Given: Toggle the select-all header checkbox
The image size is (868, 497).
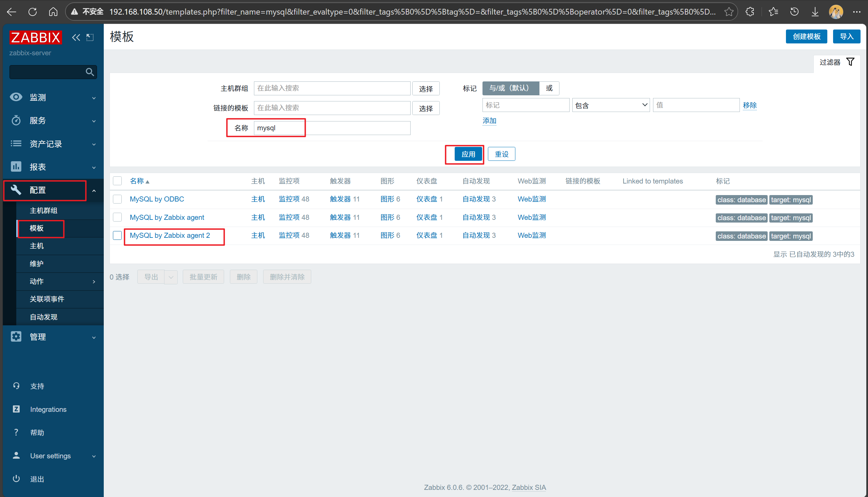Looking at the screenshot, I should (117, 181).
